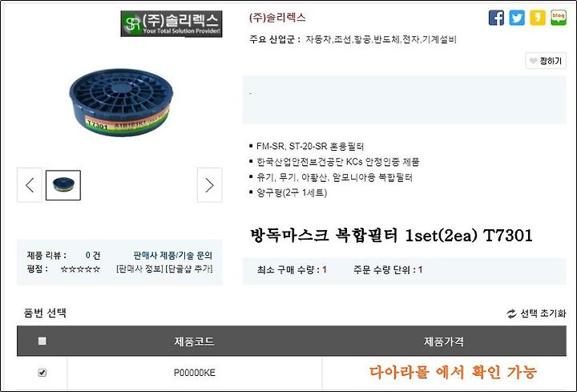
Task: Open the (주)솔리렉스 seller name link
Action: (x=277, y=18)
